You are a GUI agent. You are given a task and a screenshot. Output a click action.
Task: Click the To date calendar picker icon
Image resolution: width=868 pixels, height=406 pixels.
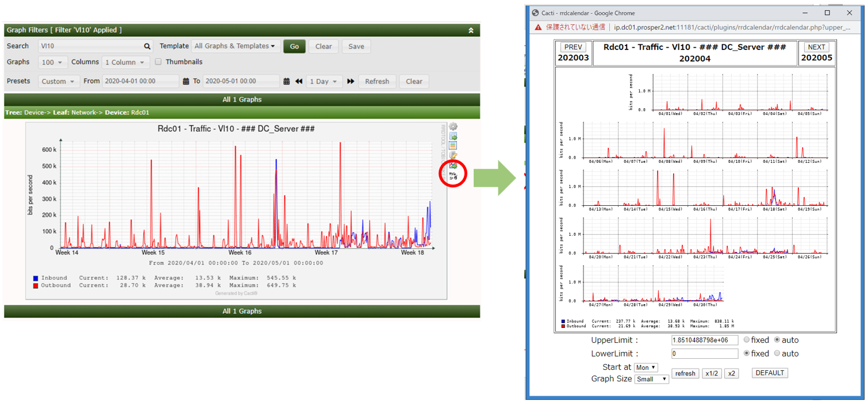pos(286,82)
